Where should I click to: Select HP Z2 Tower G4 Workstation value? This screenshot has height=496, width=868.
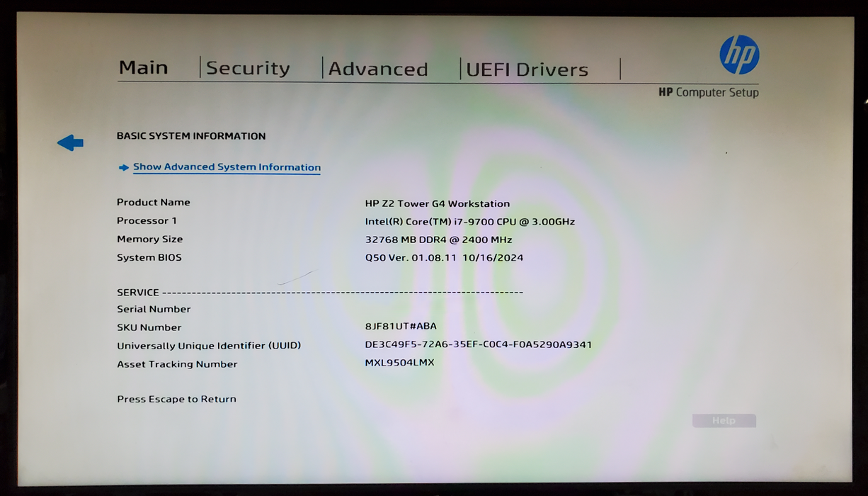(x=438, y=203)
